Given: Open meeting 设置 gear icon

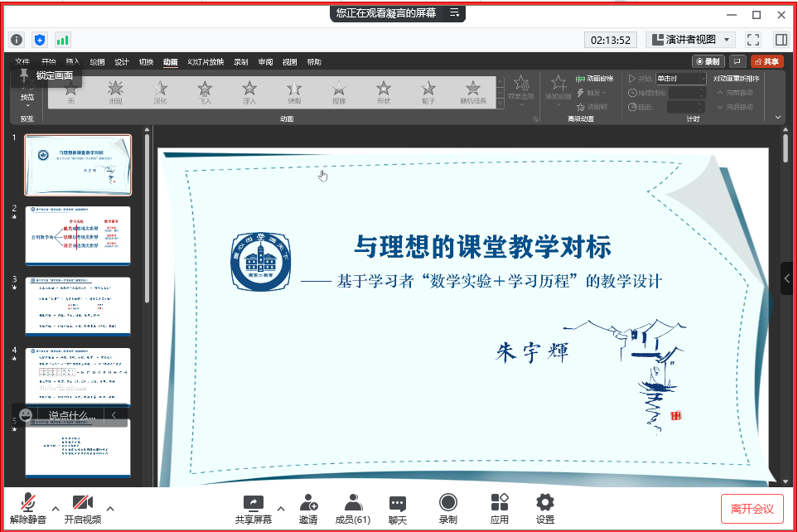Looking at the screenshot, I should click(545, 508).
